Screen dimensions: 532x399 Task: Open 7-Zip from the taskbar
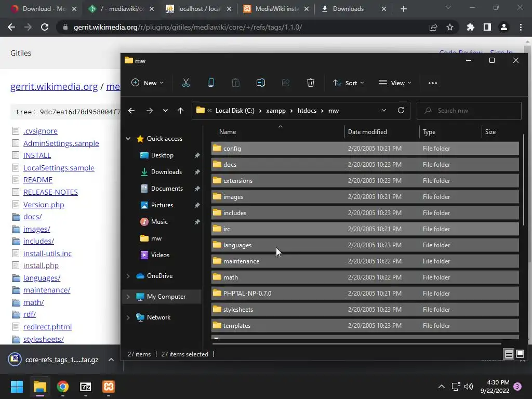(x=86, y=387)
